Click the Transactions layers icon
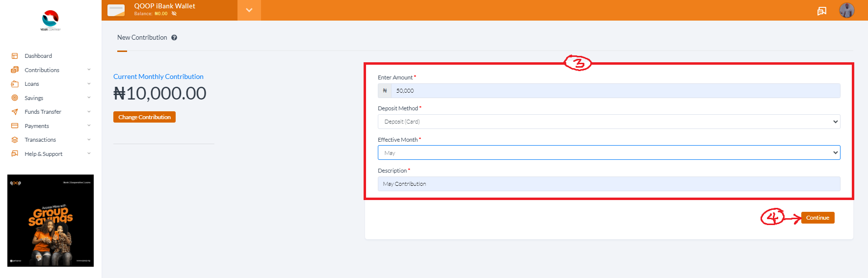The image size is (868, 278). tap(15, 140)
